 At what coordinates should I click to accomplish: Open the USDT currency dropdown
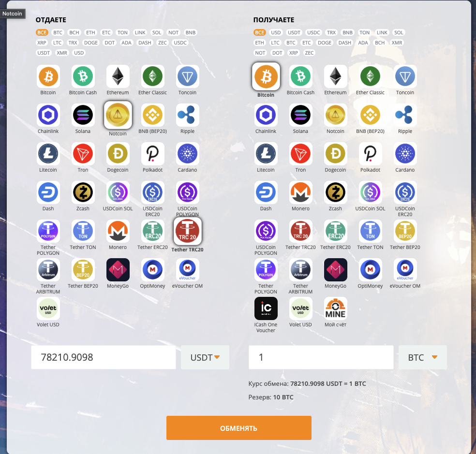pyautogui.click(x=205, y=357)
